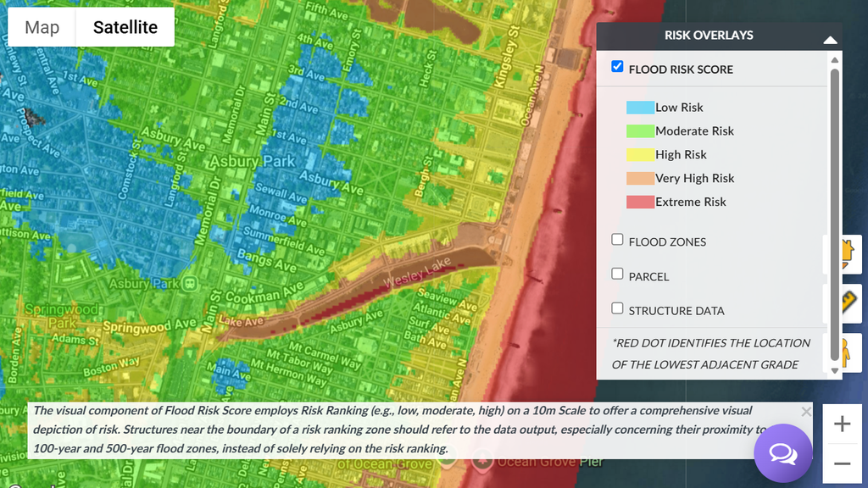Screen dimensions: 868x488
Task: Click the Asbury Park city label
Action: click(252, 162)
